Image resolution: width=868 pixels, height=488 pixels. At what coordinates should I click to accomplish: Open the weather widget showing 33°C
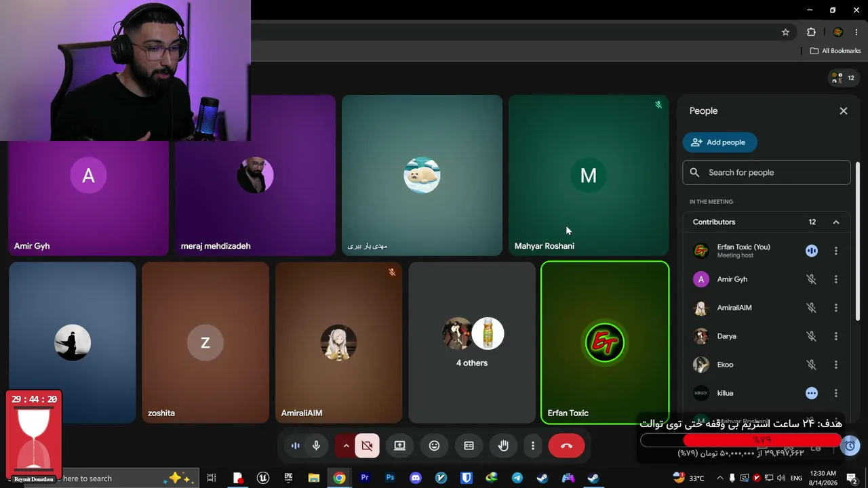(x=688, y=479)
